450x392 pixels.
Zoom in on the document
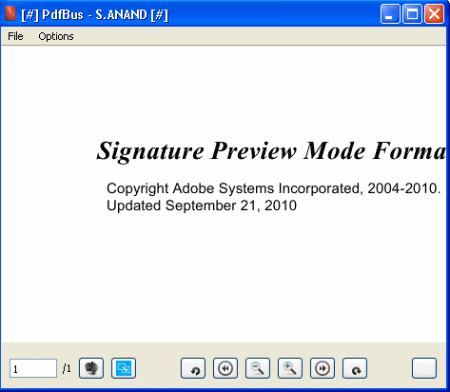tap(290, 368)
